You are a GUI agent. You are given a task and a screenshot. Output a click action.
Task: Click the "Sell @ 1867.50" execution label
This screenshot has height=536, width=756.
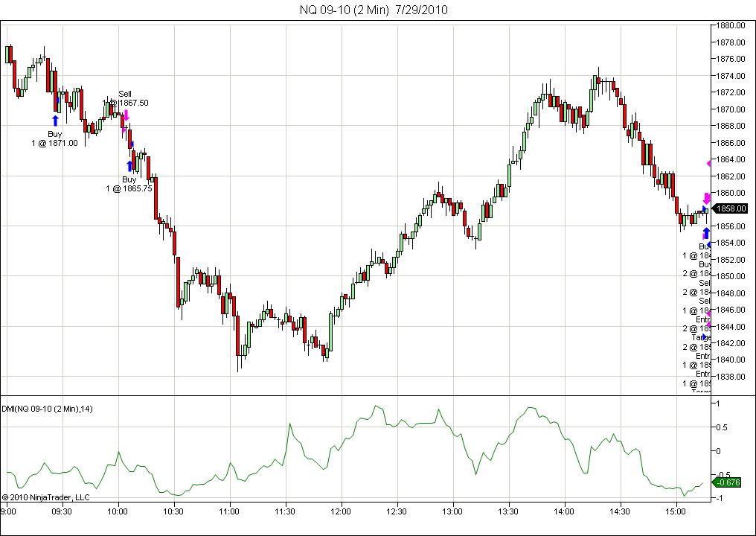pos(126,98)
